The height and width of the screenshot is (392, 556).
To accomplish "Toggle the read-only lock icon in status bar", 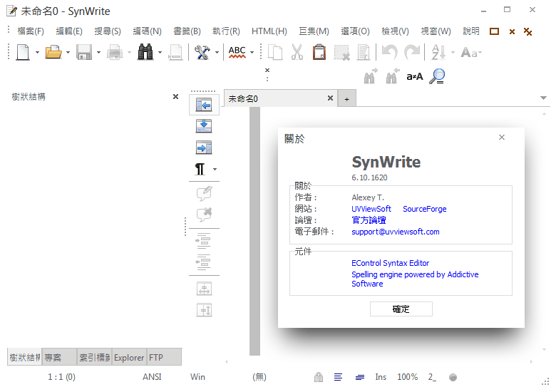I will 319,377.
